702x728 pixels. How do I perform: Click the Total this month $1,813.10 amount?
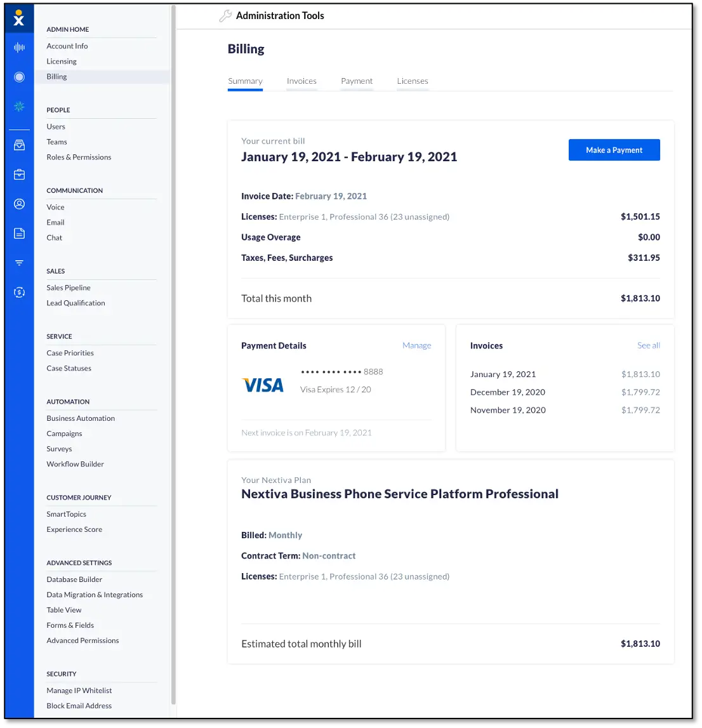point(640,298)
